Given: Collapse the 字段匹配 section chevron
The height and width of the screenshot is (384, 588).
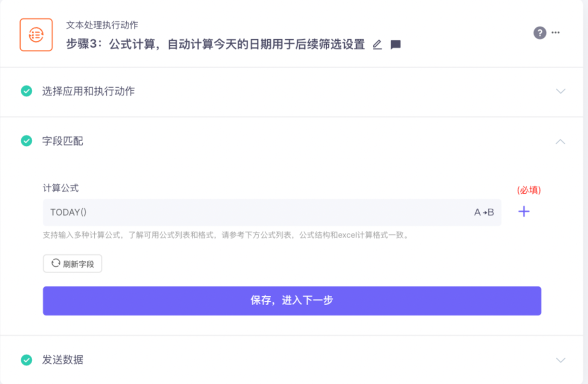Looking at the screenshot, I should point(560,142).
